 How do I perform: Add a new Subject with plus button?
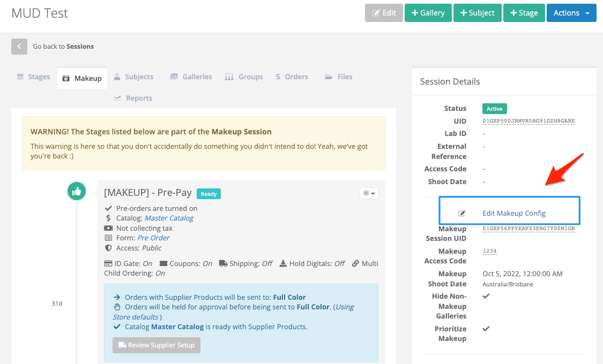point(477,13)
